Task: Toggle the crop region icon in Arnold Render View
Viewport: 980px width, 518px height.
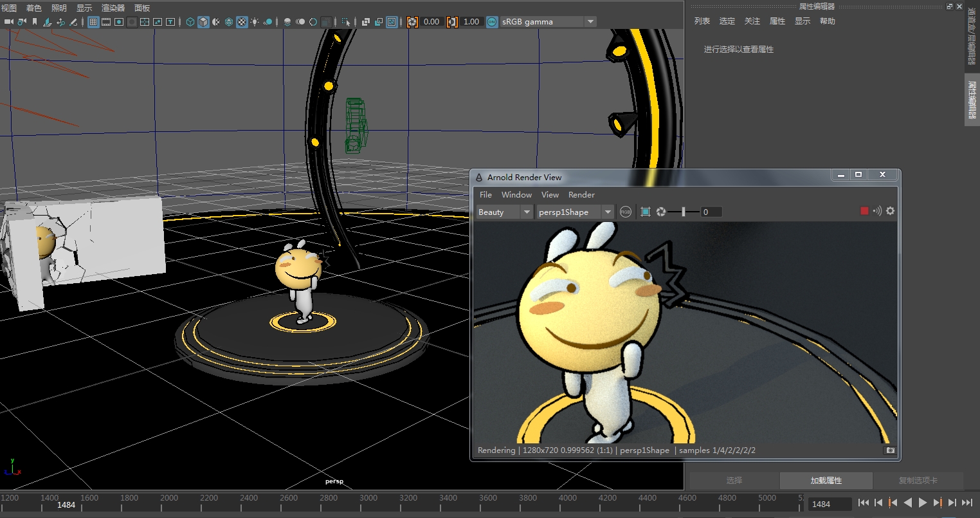Action: pos(646,212)
